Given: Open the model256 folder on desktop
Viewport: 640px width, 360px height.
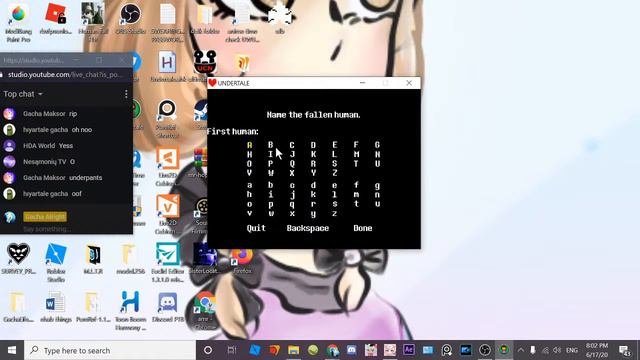Looking at the screenshot, I should click(130, 258).
